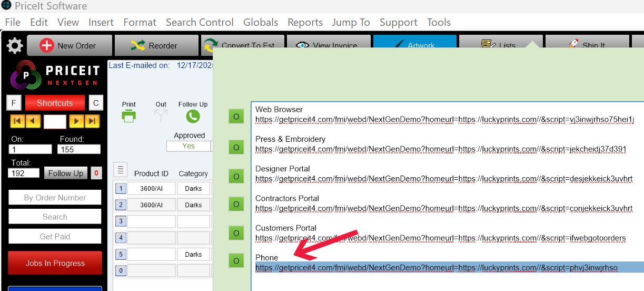Select row number 1 button
Image resolution: width=644 pixels, height=291 pixels.
[x=121, y=188]
